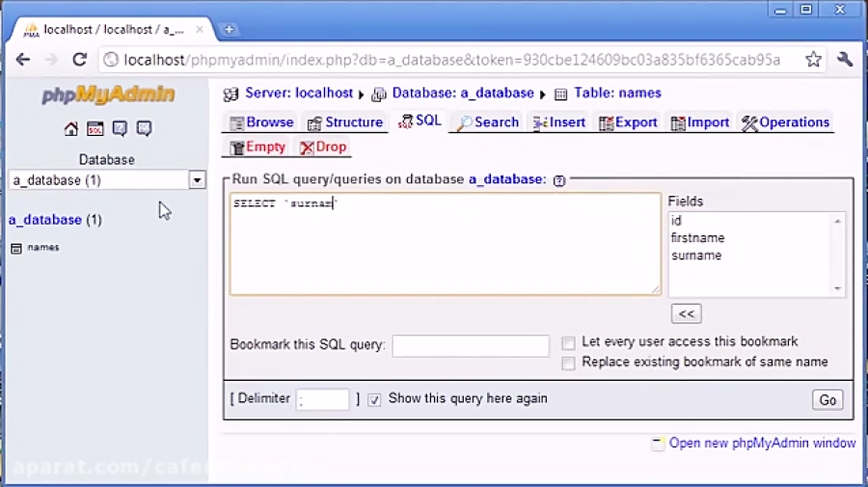Image resolution: width=868 pixels, height=487 pixels.
Task: Open the Insert tab
Action: [558, 122]
